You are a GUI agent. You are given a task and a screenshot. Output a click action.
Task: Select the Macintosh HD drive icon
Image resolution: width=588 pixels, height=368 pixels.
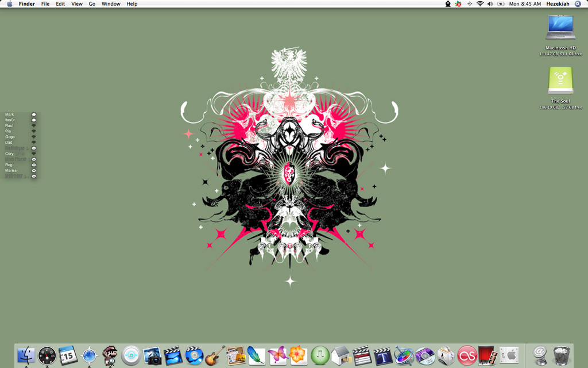(560, 28)
